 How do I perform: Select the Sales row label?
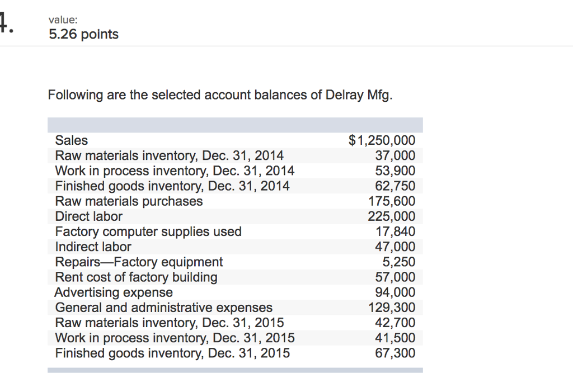tap(72, 140)
